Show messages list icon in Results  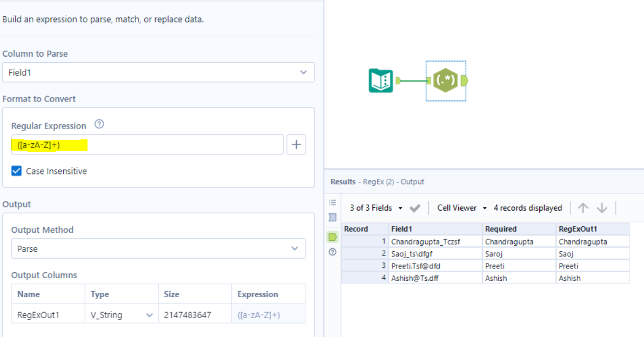click(333, 203)
